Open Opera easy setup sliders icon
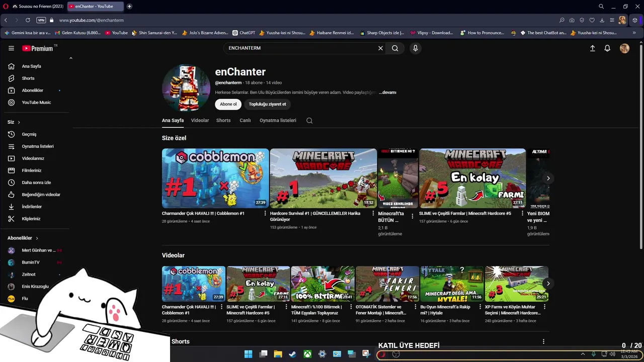644x362 pixels. [612, 20]
